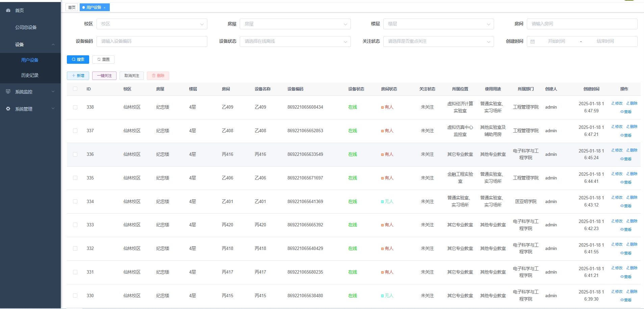Click device code 869221065608434

point(305,107)
